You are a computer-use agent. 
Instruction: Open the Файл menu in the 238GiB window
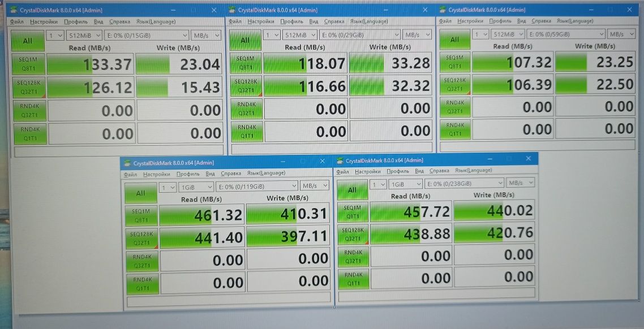[x=344, y=171]
